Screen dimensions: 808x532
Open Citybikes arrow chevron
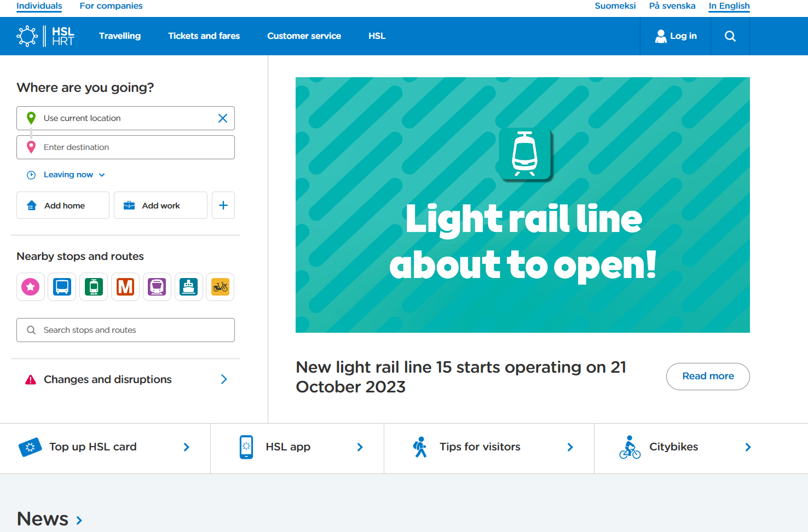tap(748, 447)
